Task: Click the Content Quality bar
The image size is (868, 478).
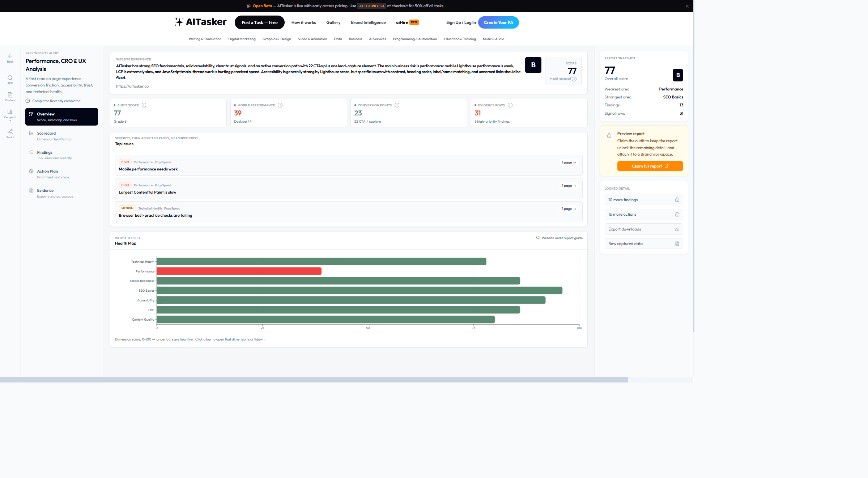Action: click(326, 320)
